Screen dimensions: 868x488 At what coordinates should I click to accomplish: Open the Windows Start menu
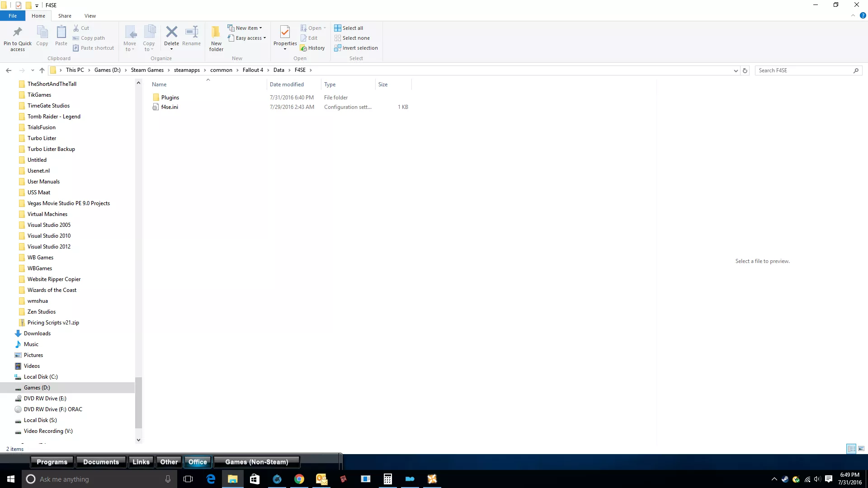coord(11,479)
